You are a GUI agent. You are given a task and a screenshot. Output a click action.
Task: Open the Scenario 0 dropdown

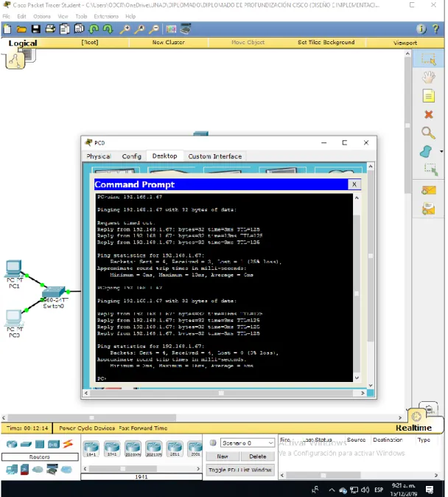[x=247, y=442]
